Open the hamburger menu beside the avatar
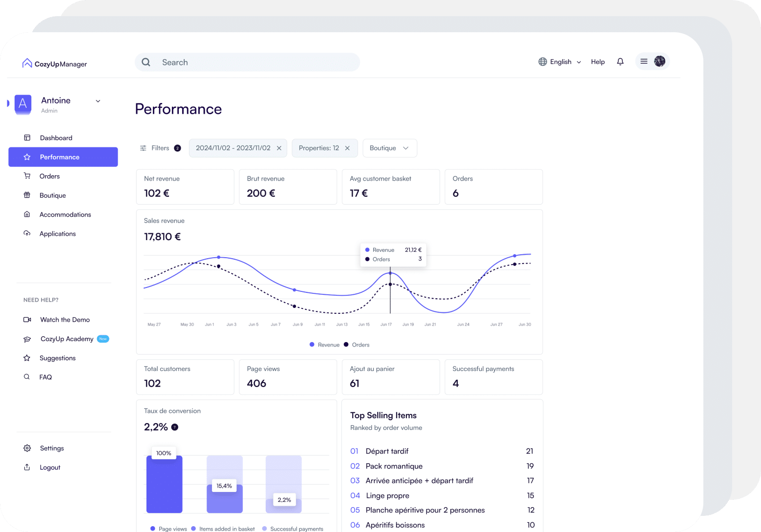761x532 pixels. [x=644, y=61]
